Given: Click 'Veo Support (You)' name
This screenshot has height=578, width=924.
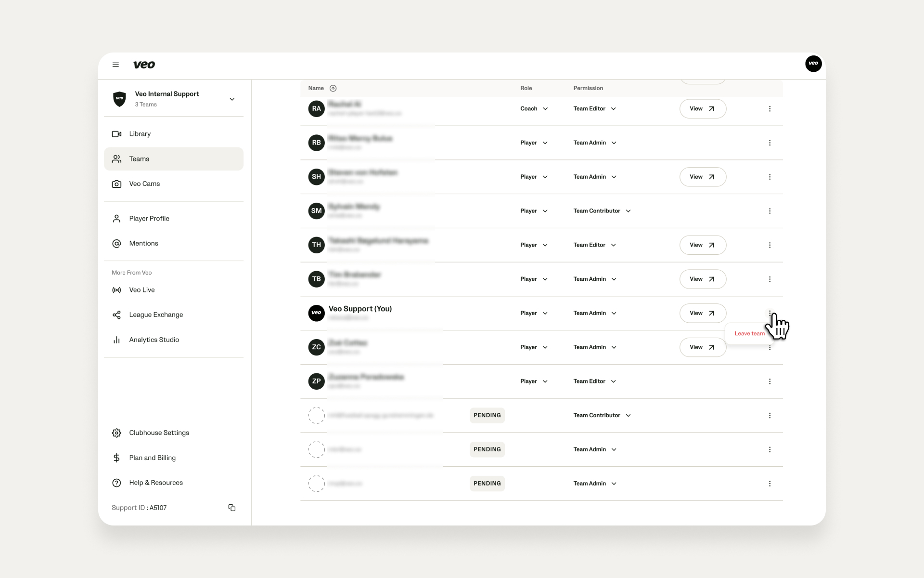Looking at the screenshot, I should (360, 309).
